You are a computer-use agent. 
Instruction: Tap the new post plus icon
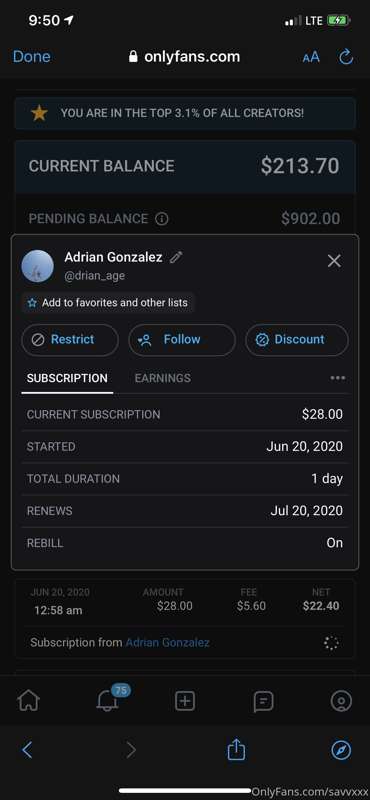185,701
